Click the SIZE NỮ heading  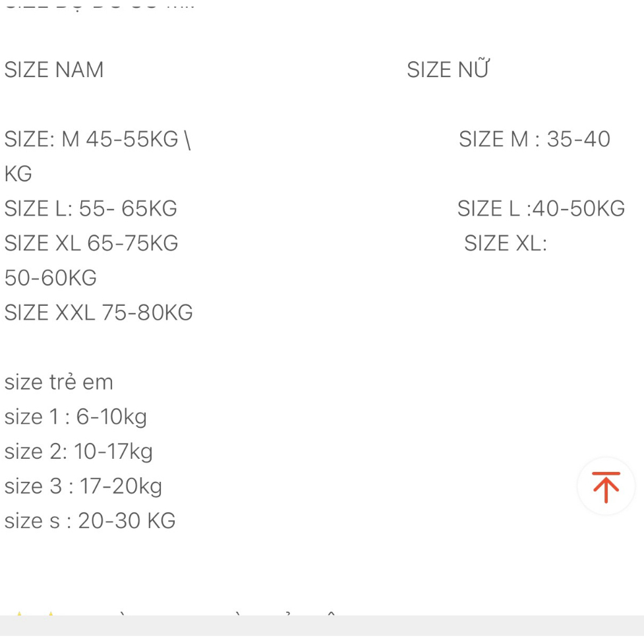pos(448,70)
